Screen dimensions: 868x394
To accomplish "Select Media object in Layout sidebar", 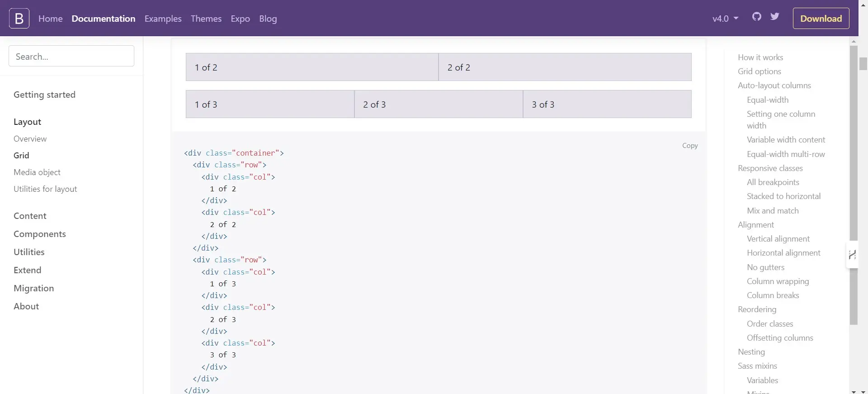I will (x=37, y=172).
